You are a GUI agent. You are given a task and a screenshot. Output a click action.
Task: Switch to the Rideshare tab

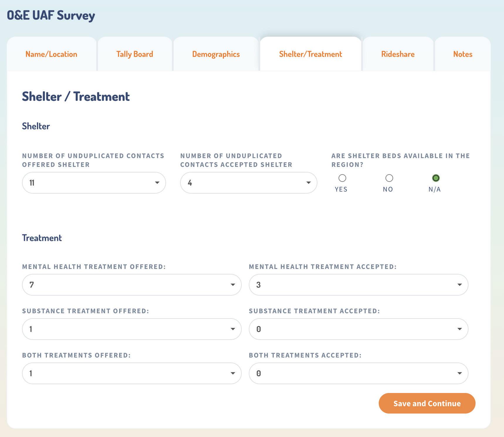click(x=398, y=54)
